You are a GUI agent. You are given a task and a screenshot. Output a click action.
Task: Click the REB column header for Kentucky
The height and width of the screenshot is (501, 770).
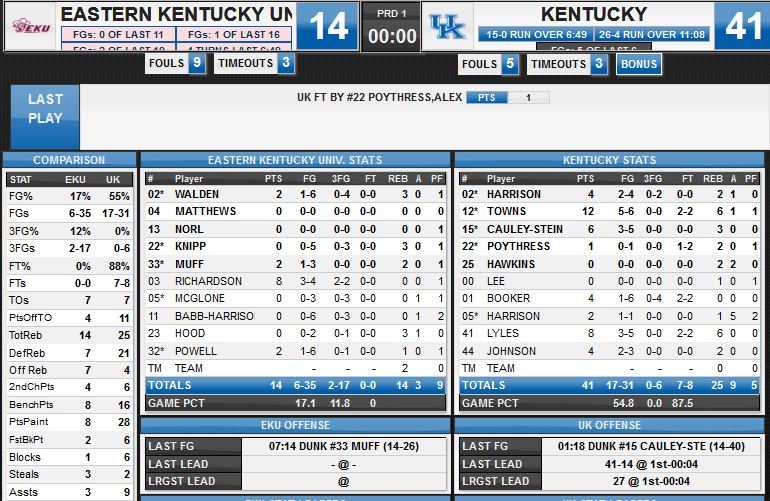click(x=713, y=179)
